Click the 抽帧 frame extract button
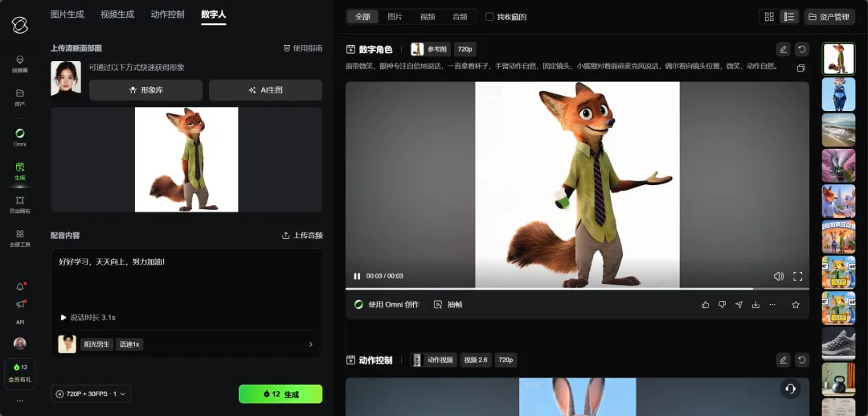This screenshot has width=868, height=416. (x=448, y=304)
